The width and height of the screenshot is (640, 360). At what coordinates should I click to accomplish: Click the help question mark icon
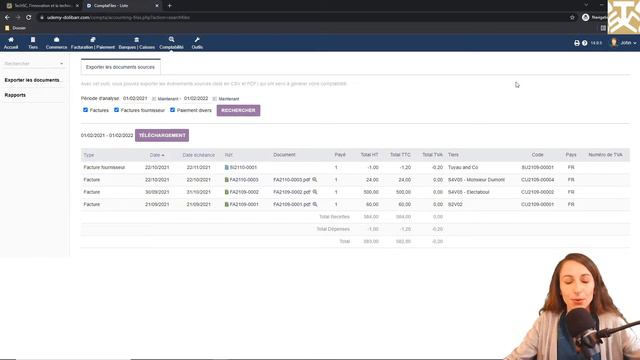(x=584, y=43)
